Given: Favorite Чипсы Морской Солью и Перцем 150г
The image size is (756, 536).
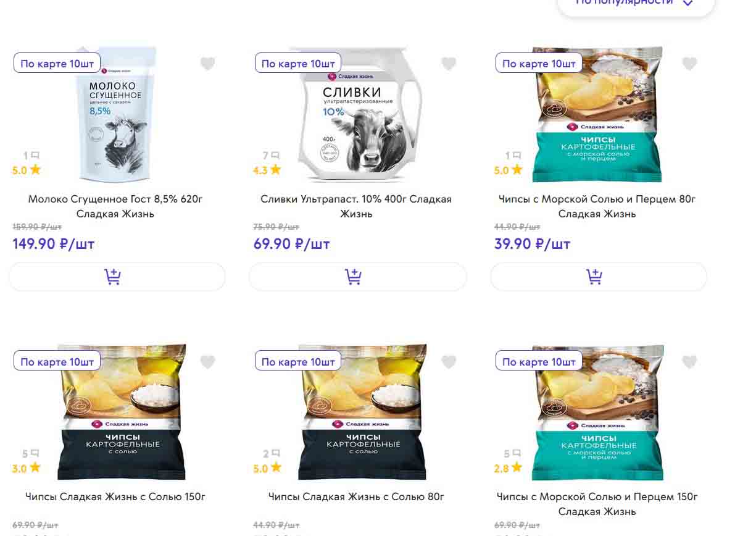Looking at the screenshot, I should tap(689, 362).
